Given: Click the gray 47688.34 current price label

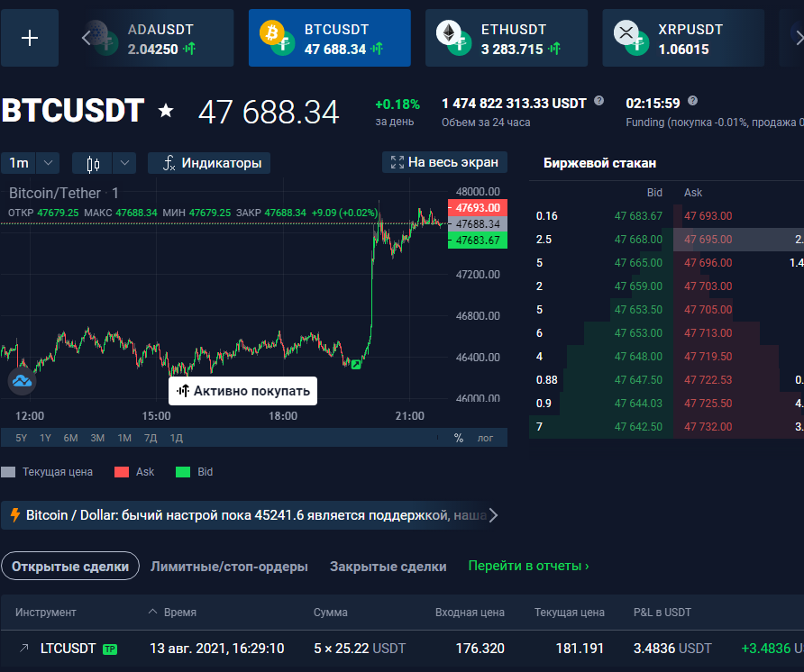Looking at the screenshot, I should (x=478, y=224).
